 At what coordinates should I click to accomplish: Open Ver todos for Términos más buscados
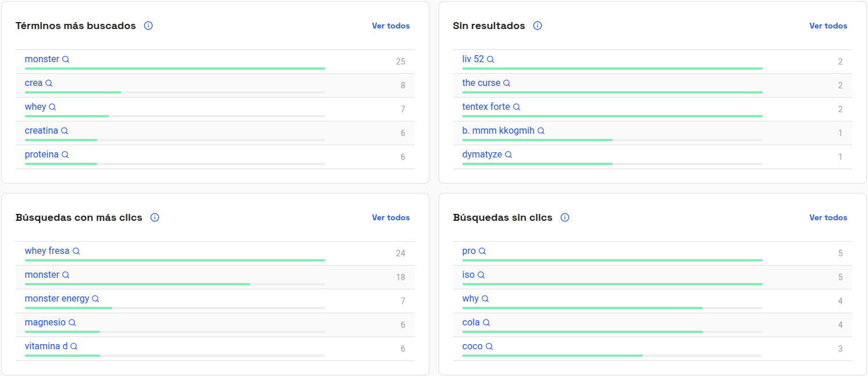point(391,26)
